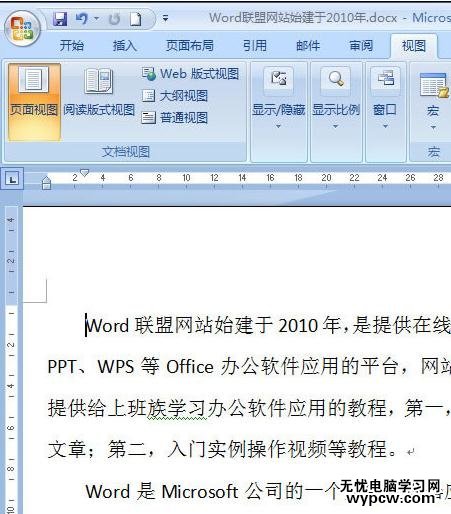
Task: Open the 插入 ribbon tab
Action: pyautogui.click(x=125, y=45)
